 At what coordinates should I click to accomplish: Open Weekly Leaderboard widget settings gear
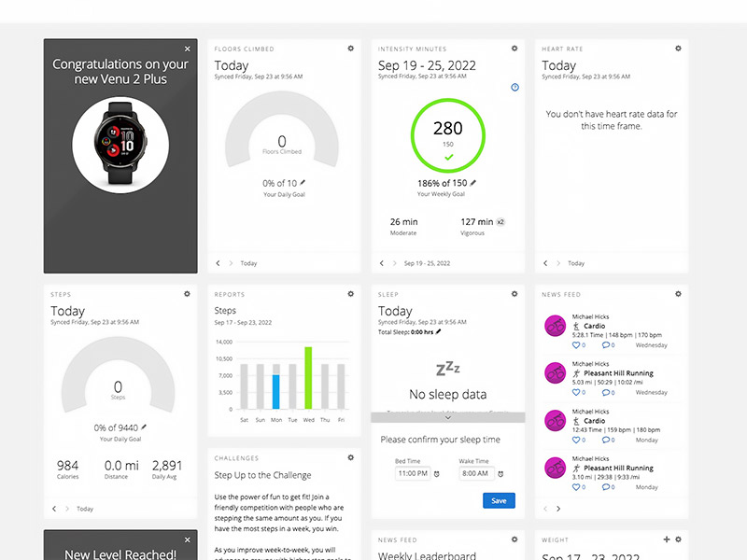[x=514, y=539]
